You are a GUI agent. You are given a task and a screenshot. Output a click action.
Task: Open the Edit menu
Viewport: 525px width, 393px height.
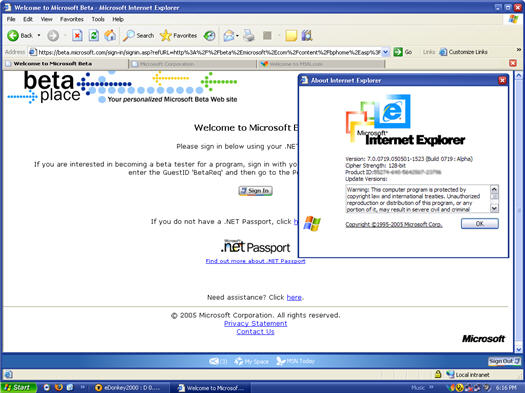(x=28, y=19)
